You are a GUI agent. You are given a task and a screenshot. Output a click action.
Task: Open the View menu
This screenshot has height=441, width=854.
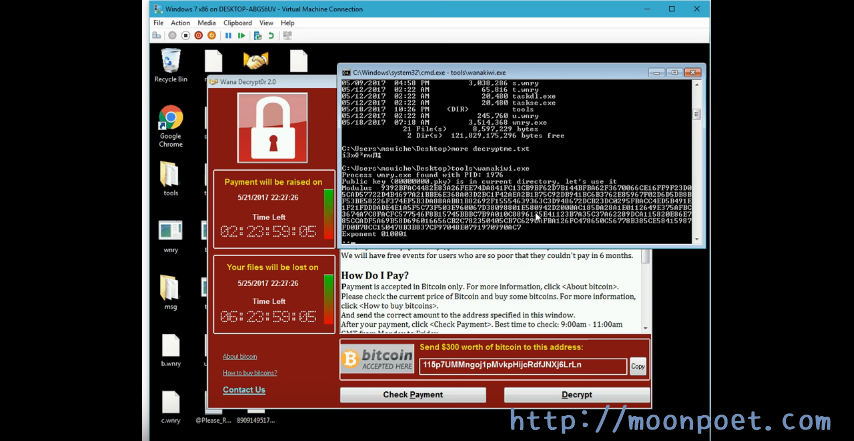point(266,23)
